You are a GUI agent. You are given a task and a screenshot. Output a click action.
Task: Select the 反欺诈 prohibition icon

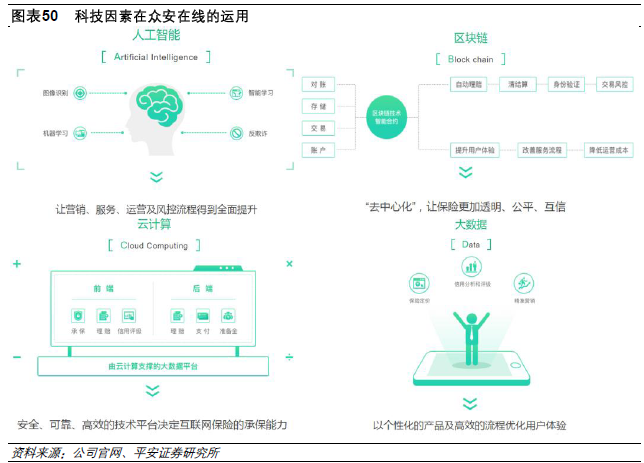237,133
